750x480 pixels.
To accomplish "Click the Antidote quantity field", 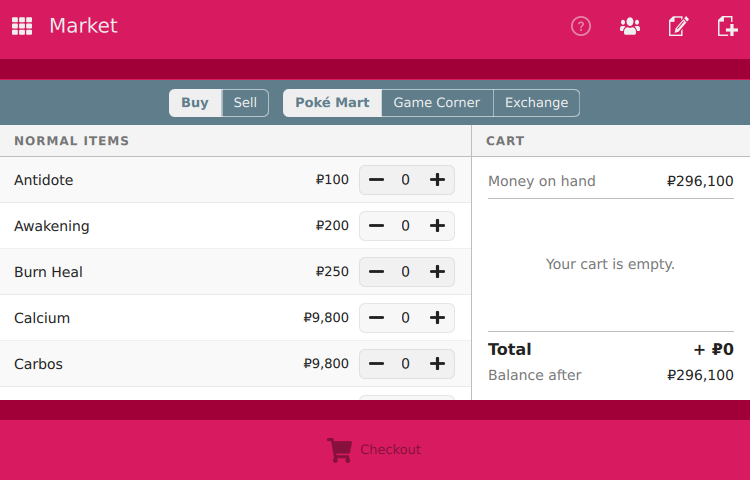I will [x=406, y=180].
